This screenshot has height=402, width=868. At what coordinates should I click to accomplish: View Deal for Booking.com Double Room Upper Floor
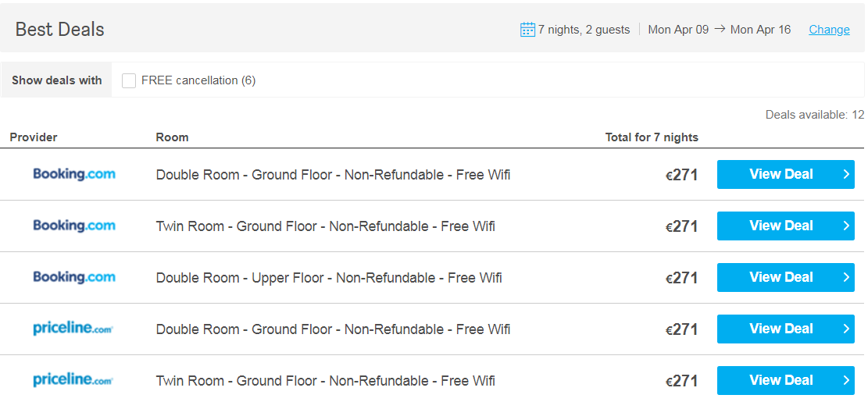pyautogui.click(x=785, y=277)
